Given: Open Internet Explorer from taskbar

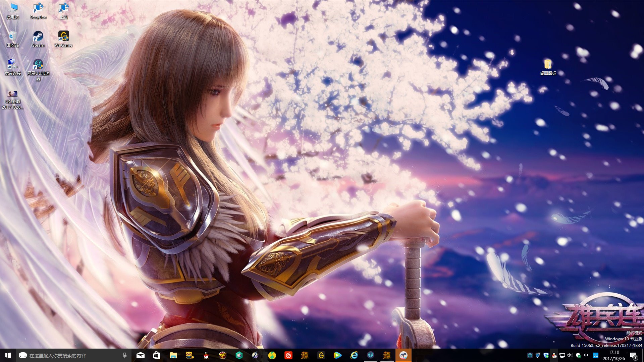Looking at the screenshot, I should click(x=354, y=355).
